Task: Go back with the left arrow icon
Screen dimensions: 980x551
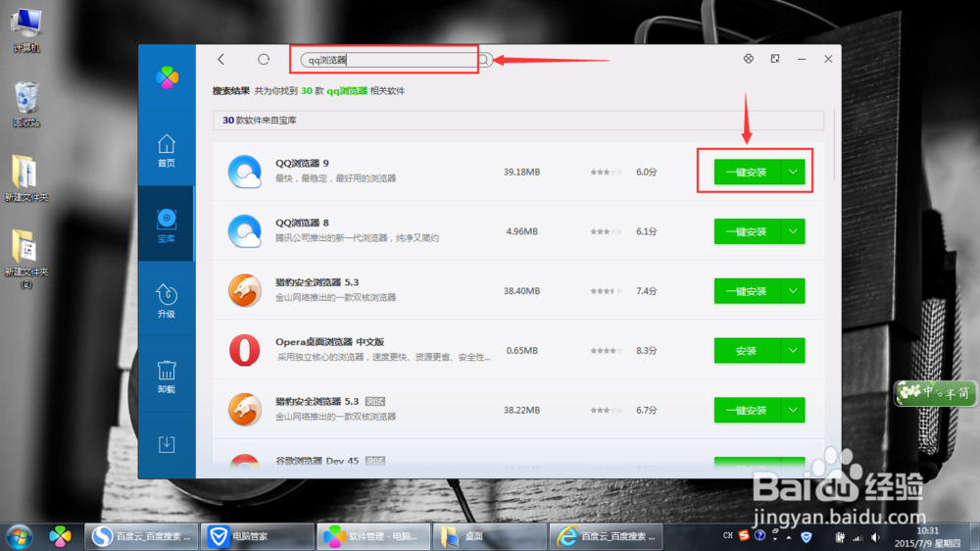Action: pos(220,60)
